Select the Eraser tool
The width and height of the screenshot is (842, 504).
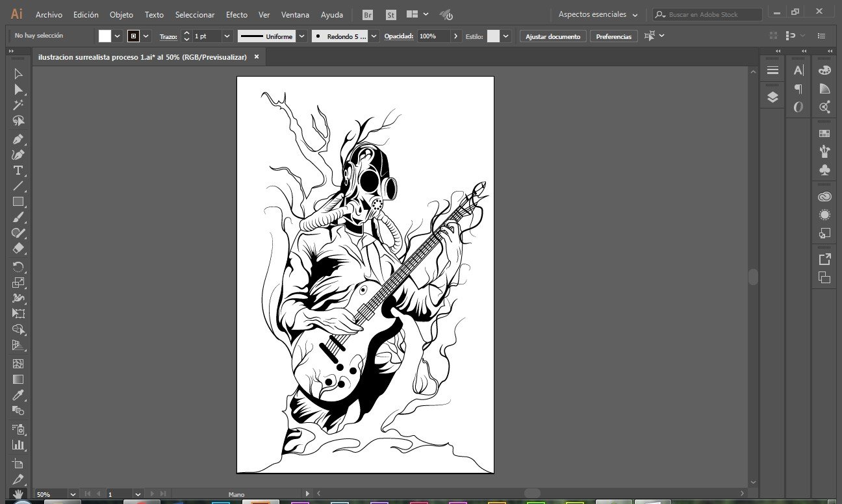coord(18,248)
